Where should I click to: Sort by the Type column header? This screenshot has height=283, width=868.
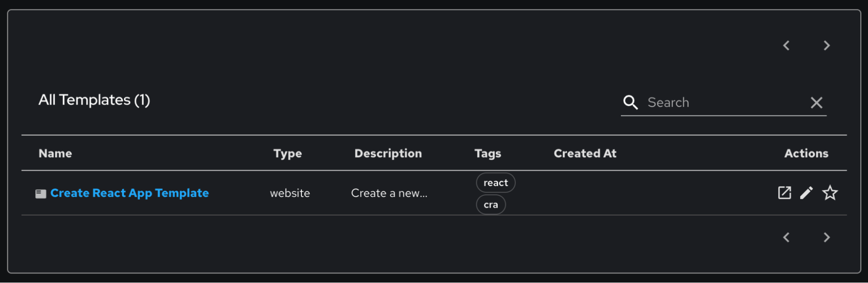[x=287, y=154]
